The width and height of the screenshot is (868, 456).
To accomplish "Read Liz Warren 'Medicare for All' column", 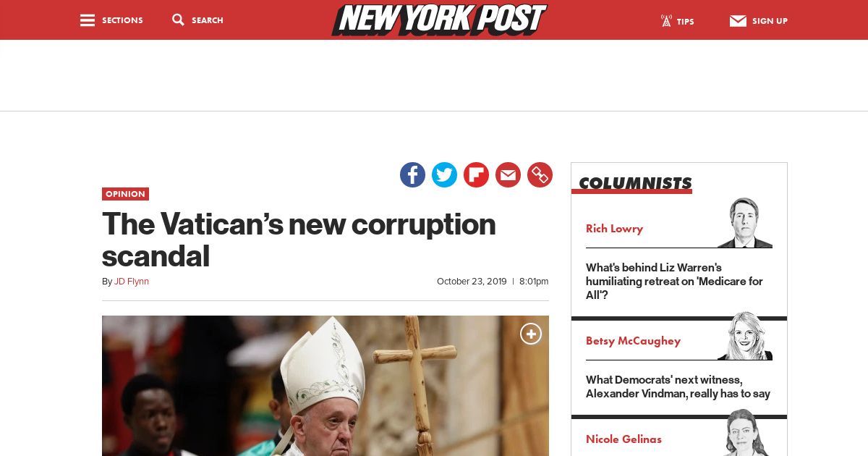I will click(674, 282).
